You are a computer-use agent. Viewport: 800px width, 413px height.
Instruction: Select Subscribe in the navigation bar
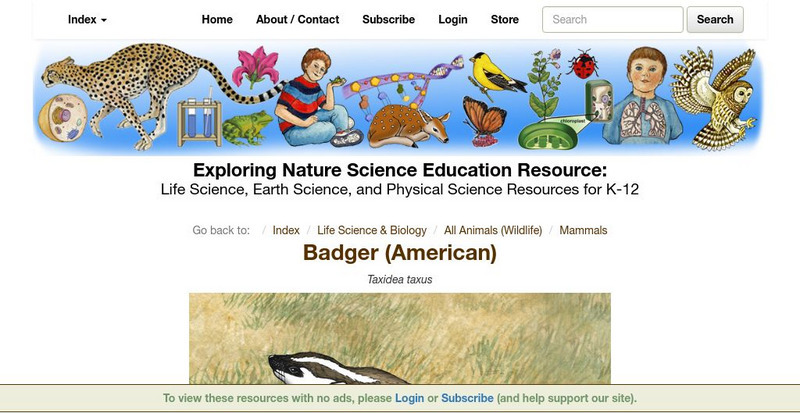click(x=388, y=19)
